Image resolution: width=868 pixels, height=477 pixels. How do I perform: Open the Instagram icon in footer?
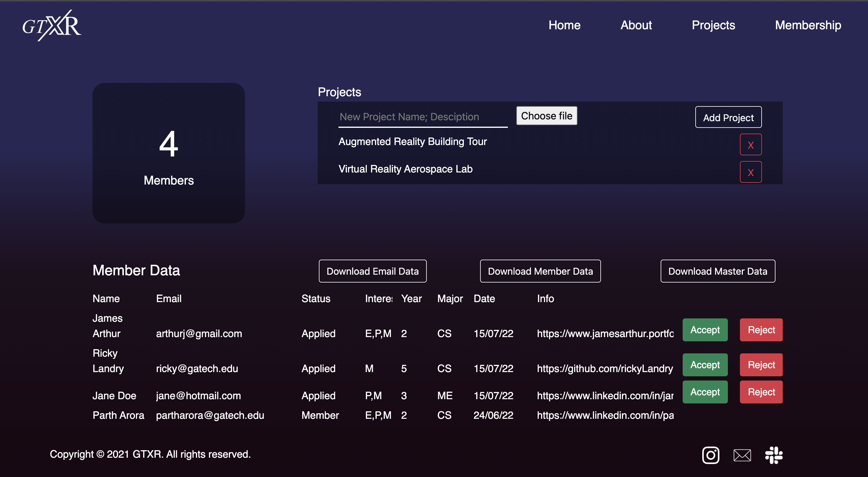(x=710, y=455)
